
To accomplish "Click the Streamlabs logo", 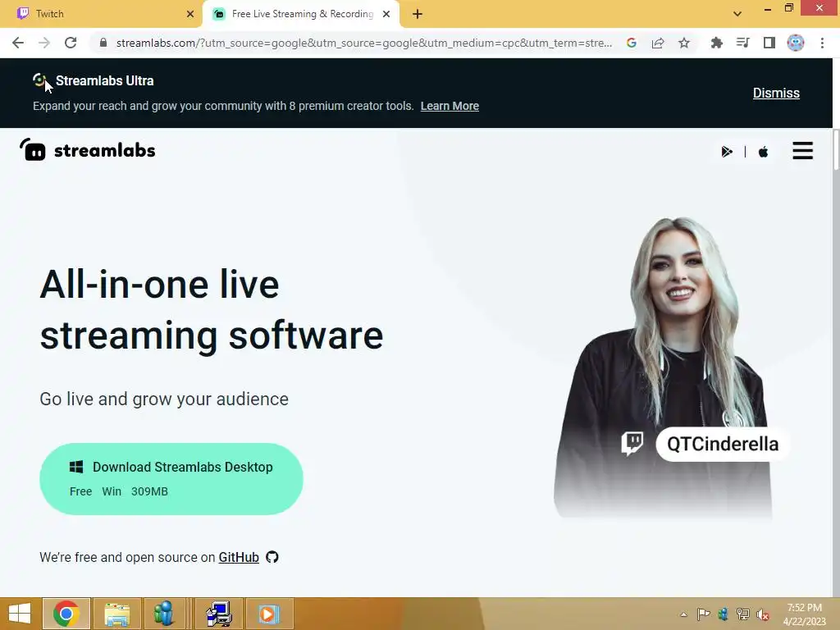I will pyautogui.click(x=87, y=150).
